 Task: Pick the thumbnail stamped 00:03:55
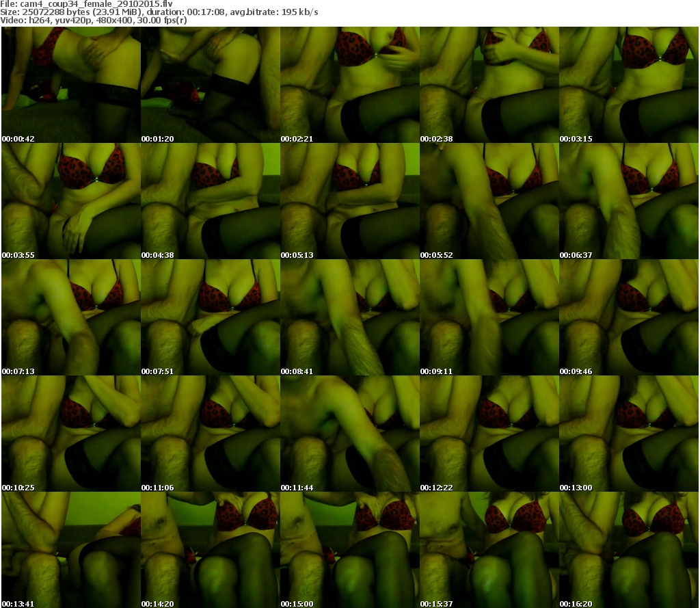(x=71, y=201)
